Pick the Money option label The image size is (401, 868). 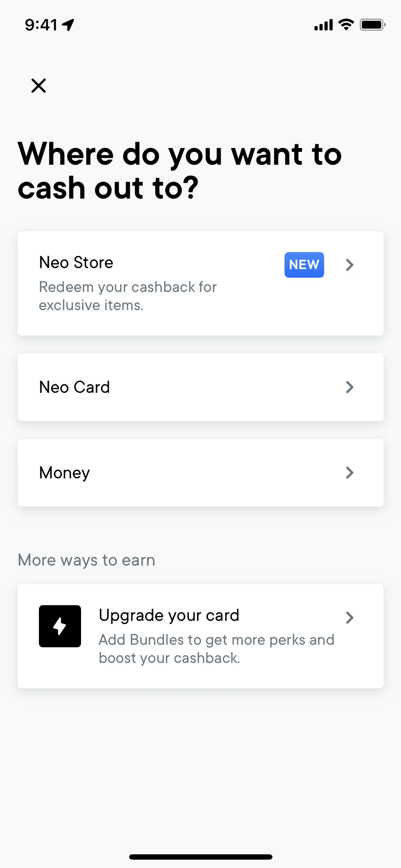[x=64, y=473]
